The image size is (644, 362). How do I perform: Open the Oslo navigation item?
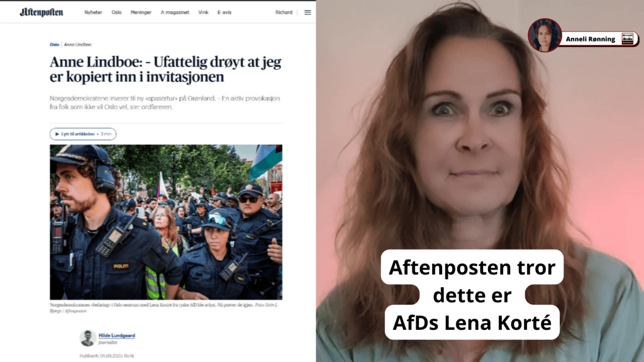coord(116,13)
